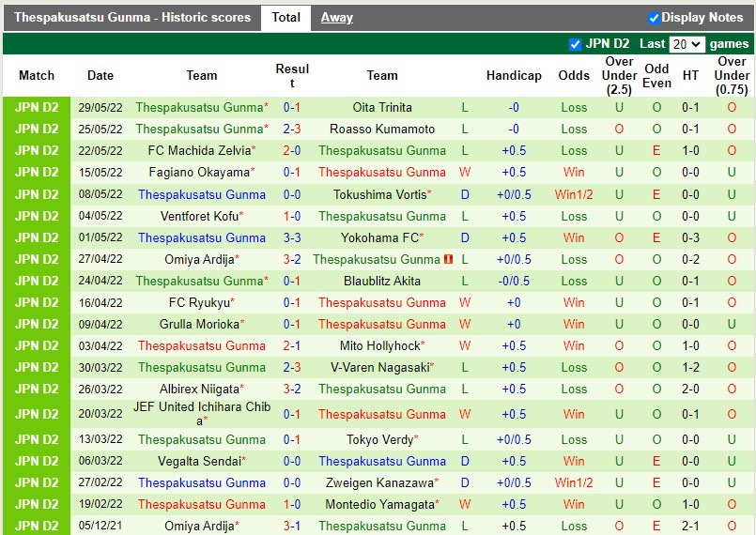Open the Away tab
The height and width of the screenshot is (535, 756).
click(336, 18)
